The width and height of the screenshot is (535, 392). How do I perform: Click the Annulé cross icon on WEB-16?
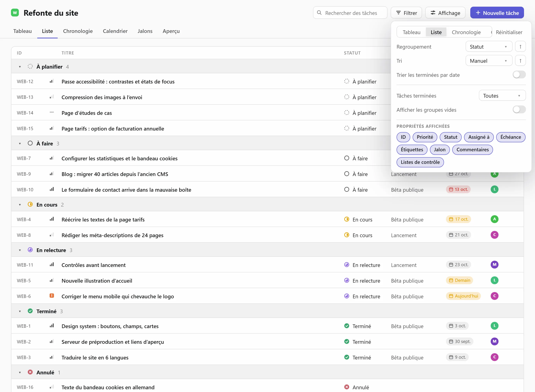(347, 387)
